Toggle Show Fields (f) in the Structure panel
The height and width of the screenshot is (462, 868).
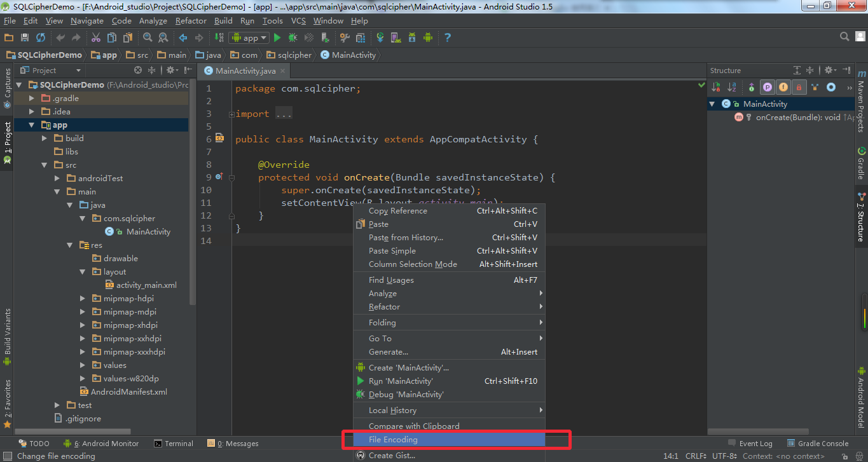[x=783, y=87]
